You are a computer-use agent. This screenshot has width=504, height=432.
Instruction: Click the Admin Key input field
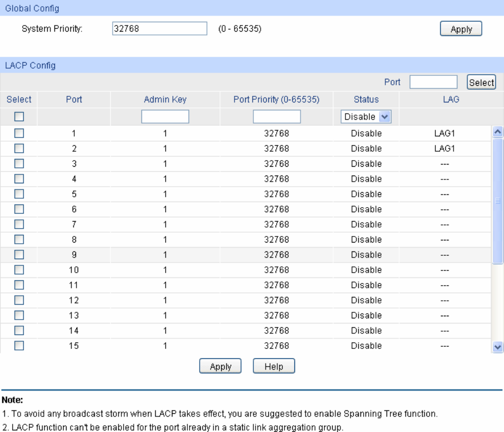[x=165, y=117]
